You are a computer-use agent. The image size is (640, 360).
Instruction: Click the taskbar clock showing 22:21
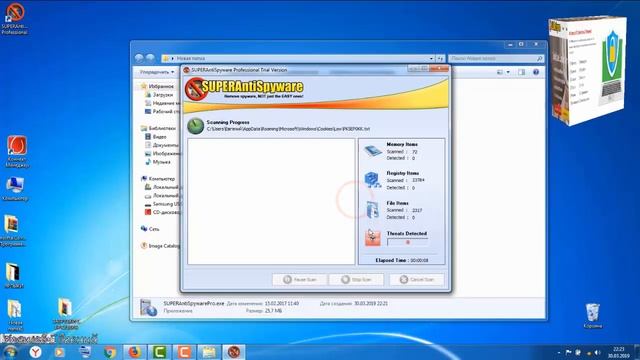pyautogui.click(x=619, y=352)
